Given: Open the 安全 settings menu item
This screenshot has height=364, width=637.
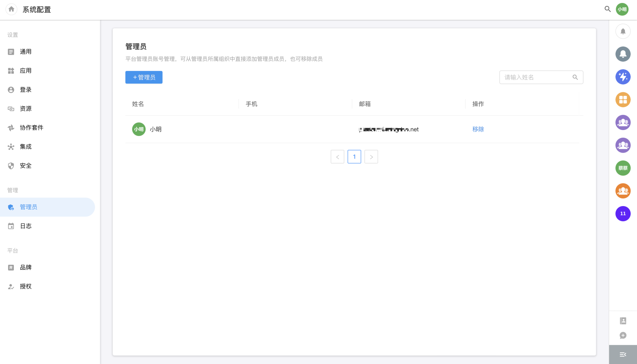Looking at the screenshot, I should point(26,166).
